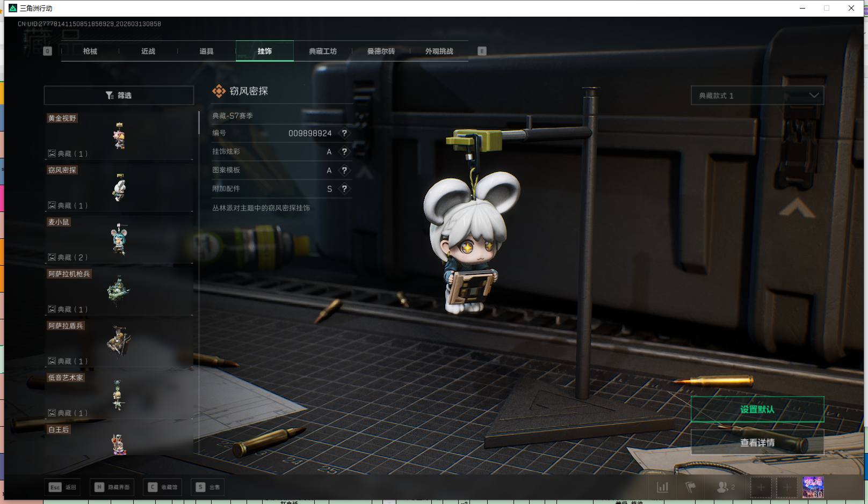
Task: Click the flag icon in bottom bar
Action: (x=691, y=487)
